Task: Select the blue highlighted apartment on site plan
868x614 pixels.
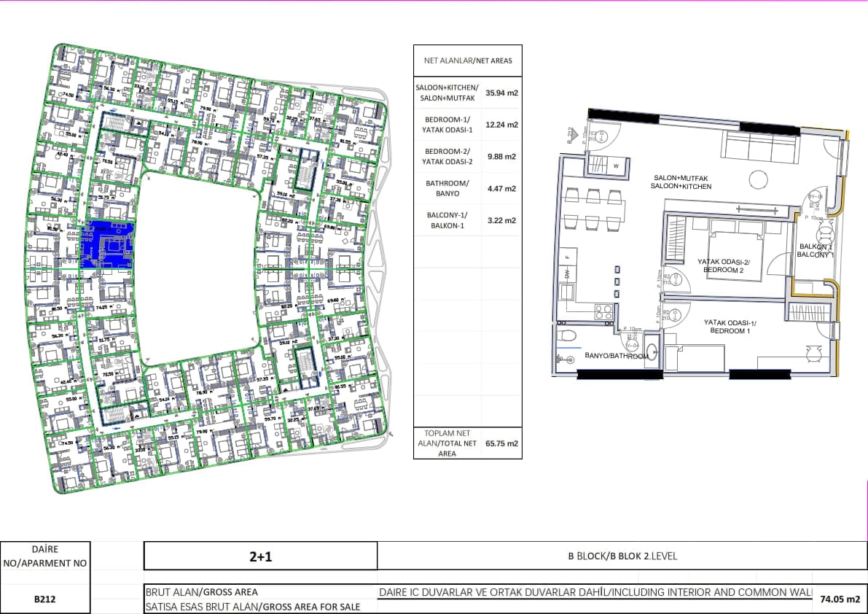Action: [108, 245]
